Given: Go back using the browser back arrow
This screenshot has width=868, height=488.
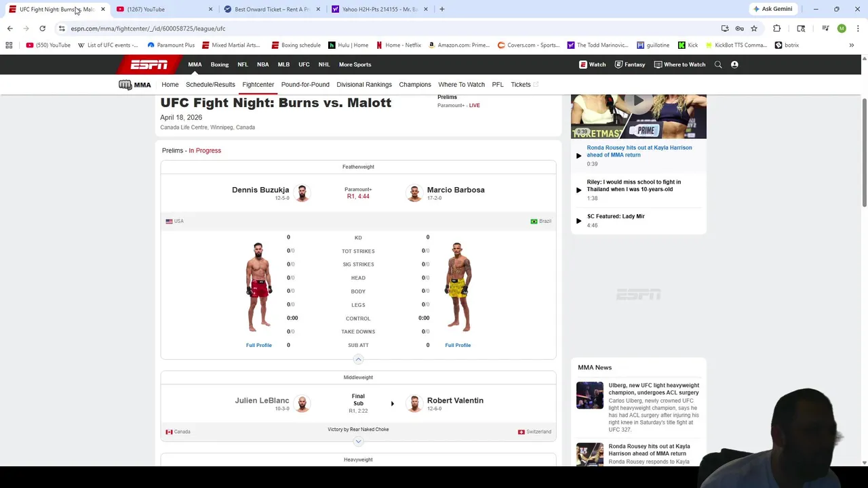Looking at the screenshot, I should coord(9,28).
